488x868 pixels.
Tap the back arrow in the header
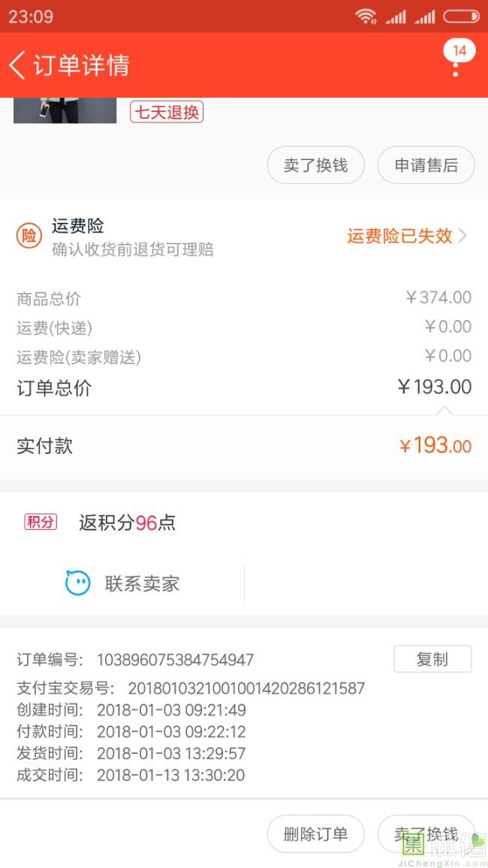[x=17, y=65]
